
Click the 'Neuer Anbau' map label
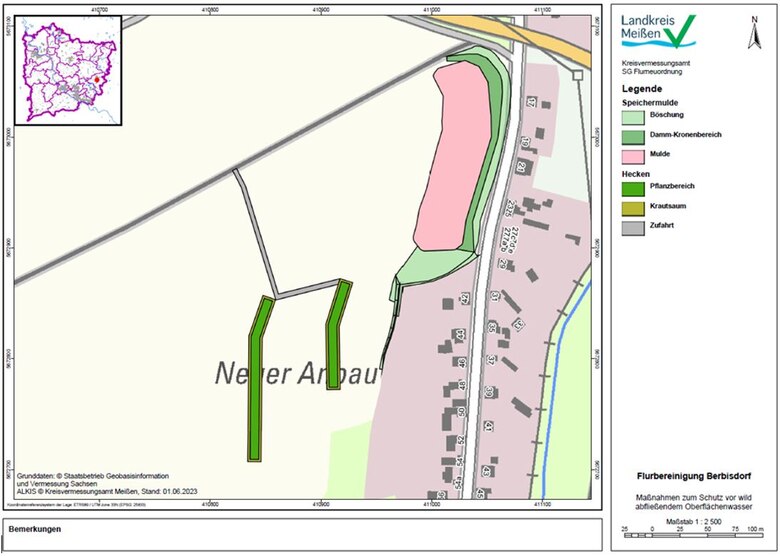point(298,374)
